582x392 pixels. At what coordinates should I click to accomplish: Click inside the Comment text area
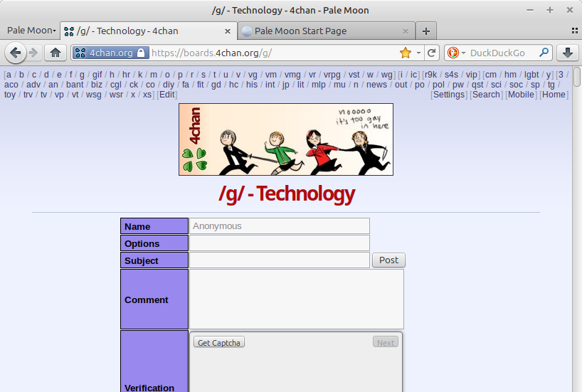tap(296, 300)
